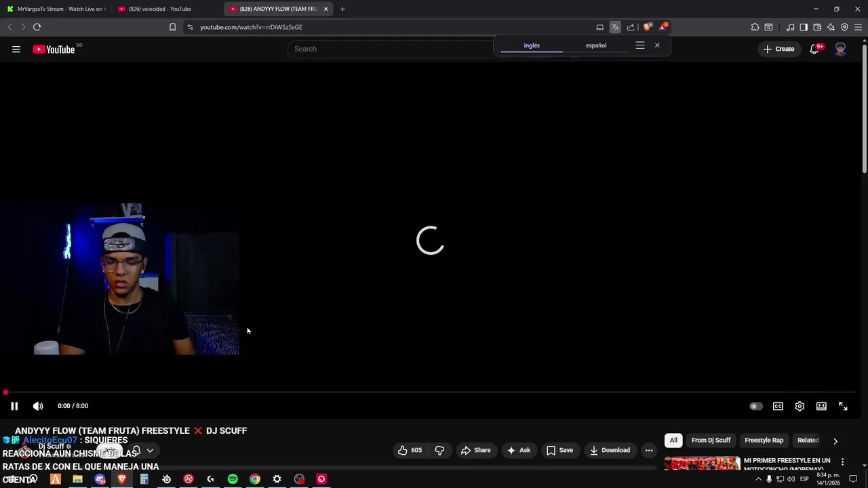
Task: Open the Ask button under the video
Action: coord(519,450)
